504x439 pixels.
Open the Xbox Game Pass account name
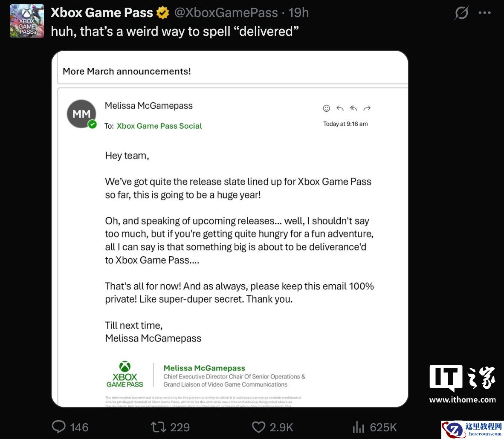click(x=101, y=13)
